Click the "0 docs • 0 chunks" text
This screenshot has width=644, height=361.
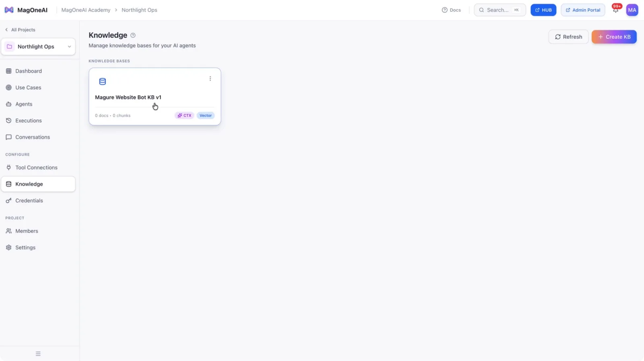113,116
